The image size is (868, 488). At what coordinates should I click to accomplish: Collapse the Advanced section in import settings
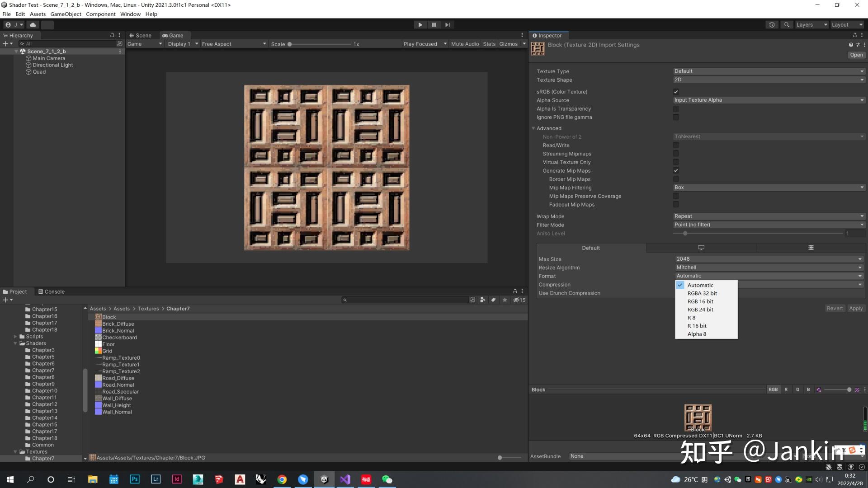coord(533,128)
